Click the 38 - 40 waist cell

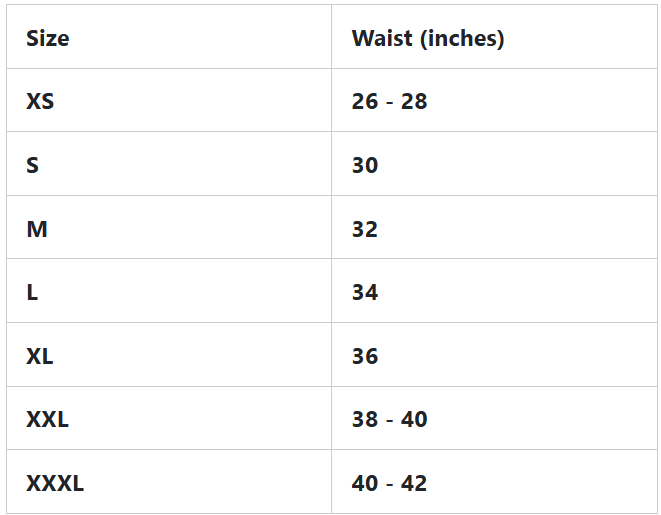[389, 420]
